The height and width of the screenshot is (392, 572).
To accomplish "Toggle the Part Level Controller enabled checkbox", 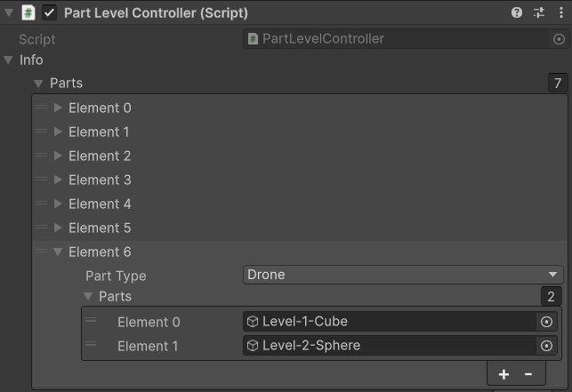I will click(49, 13).
